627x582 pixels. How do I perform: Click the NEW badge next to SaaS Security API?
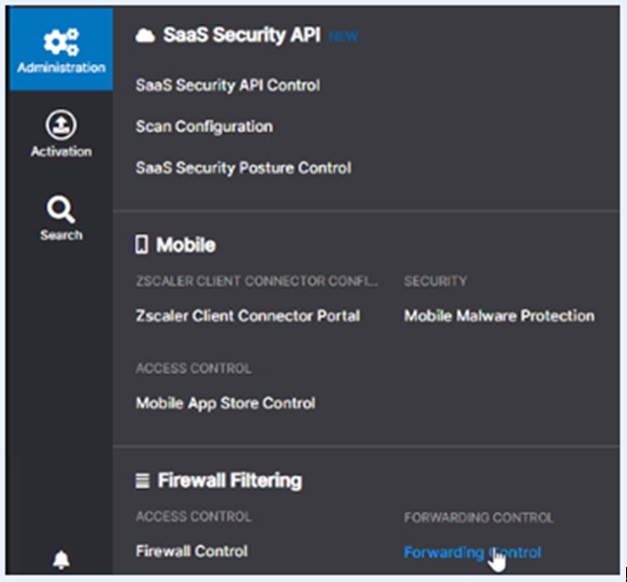(343, 38)
